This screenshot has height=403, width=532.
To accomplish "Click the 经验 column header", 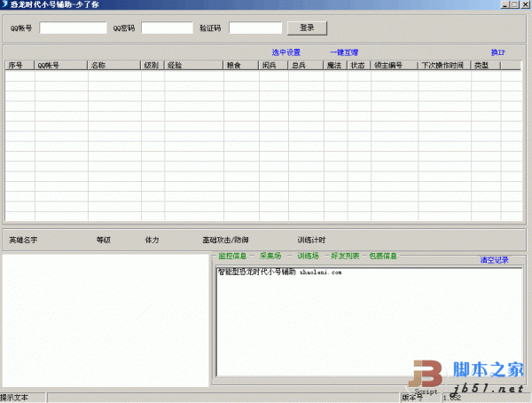I will (x=193, y=65).
